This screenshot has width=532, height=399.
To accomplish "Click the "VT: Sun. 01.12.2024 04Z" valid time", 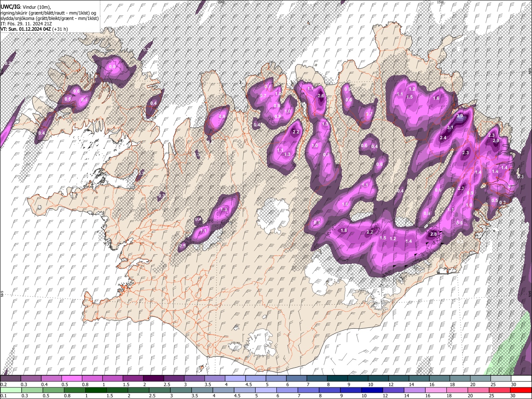I will 26,29.
